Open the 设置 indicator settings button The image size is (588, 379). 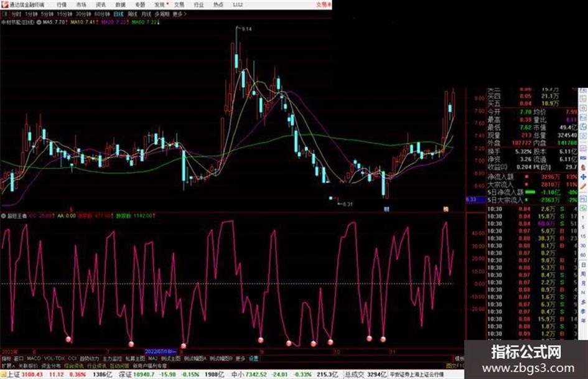click(253, 358)
